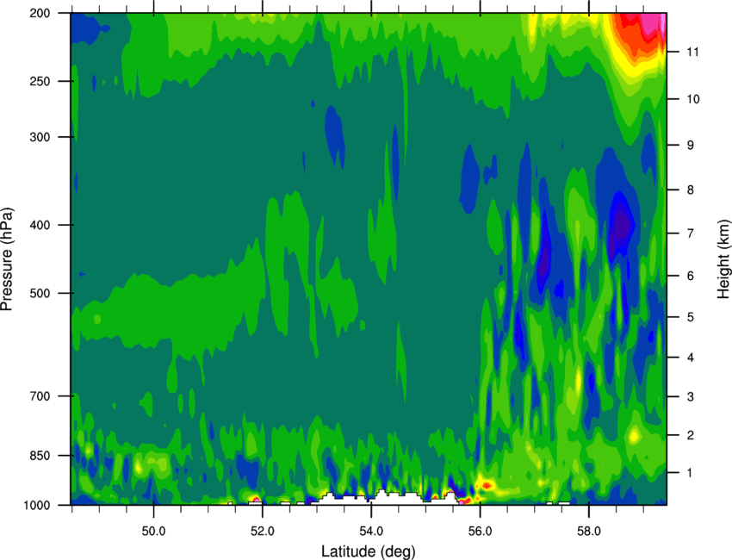Click the 10 km height label

(x=692, y=99)
